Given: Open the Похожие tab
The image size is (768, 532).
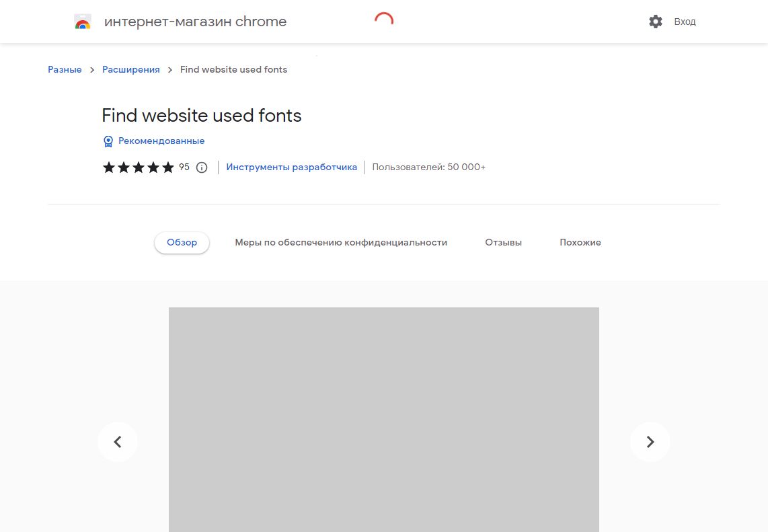Looking at the screenshot, I should (580, 243).
